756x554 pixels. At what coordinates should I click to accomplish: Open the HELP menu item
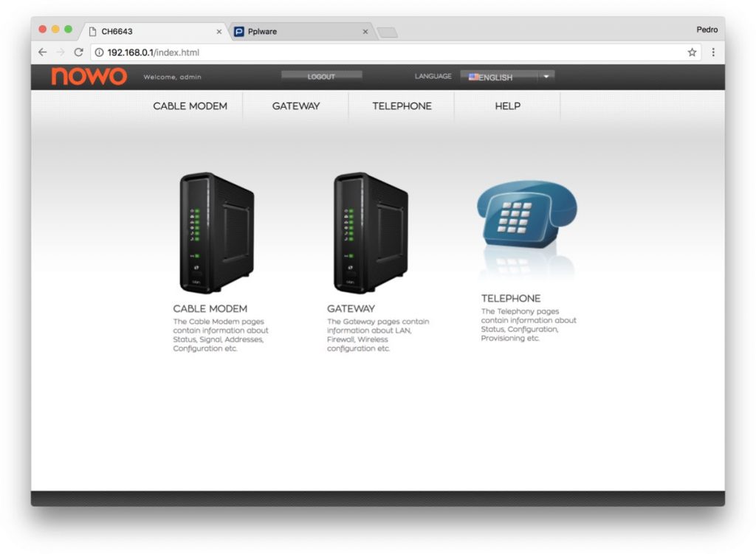click(x=506, y=106)
